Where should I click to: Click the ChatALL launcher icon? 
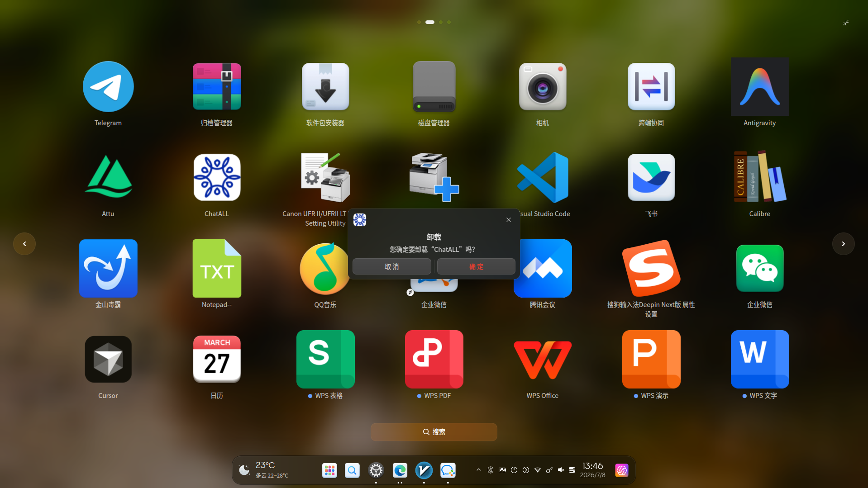217,177
